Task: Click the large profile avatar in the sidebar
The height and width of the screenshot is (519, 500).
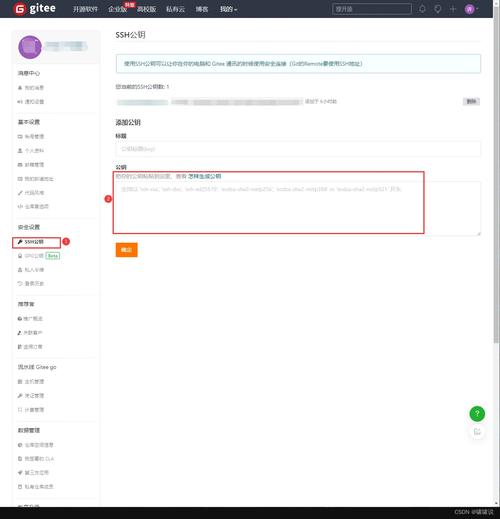Action: click(30, 47)
